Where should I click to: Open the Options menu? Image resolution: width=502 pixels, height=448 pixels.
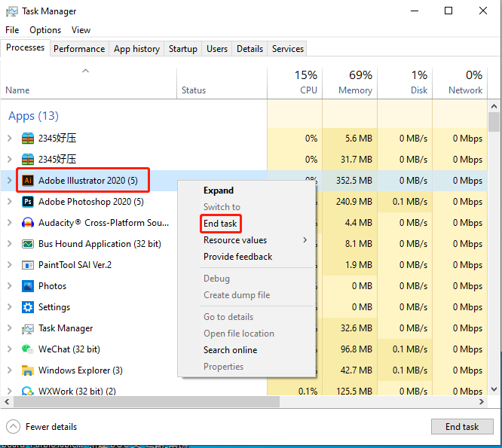click(x=45, y=30)
